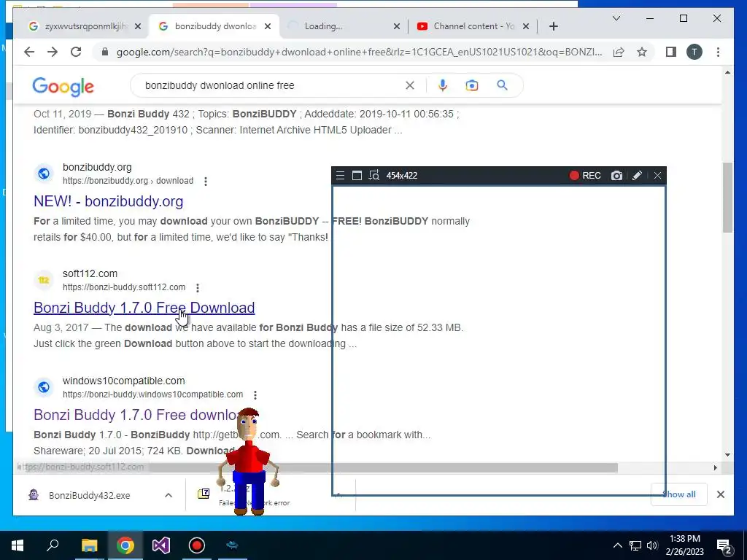Open the Chrome side panel
Image resolution: width=747 pixels, height=560 pixels.
671,52
